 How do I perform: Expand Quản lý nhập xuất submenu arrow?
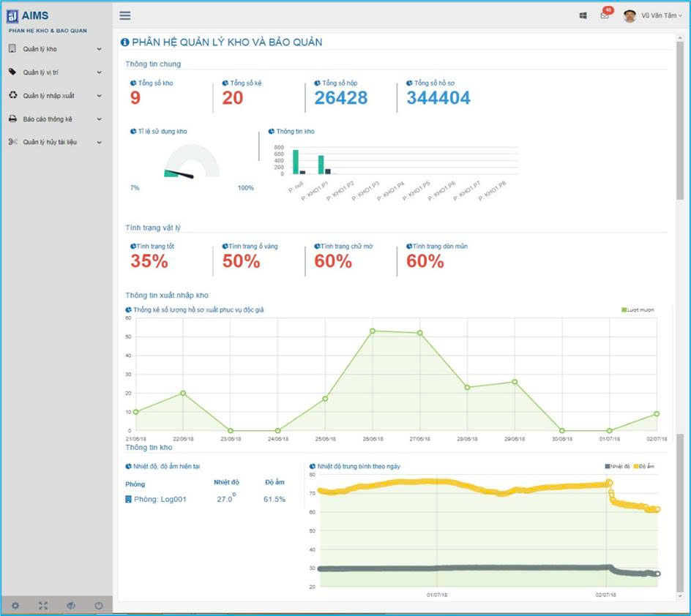coord(99,96)
